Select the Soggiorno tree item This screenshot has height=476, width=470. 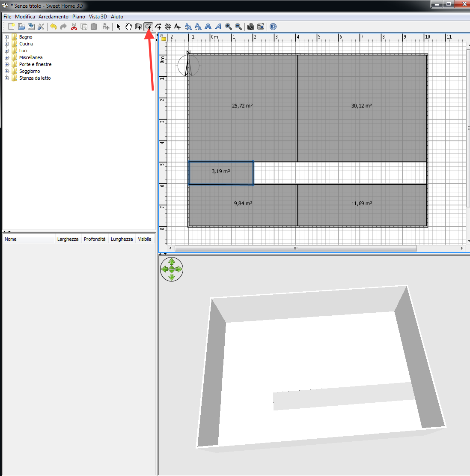tap(30, 72)
